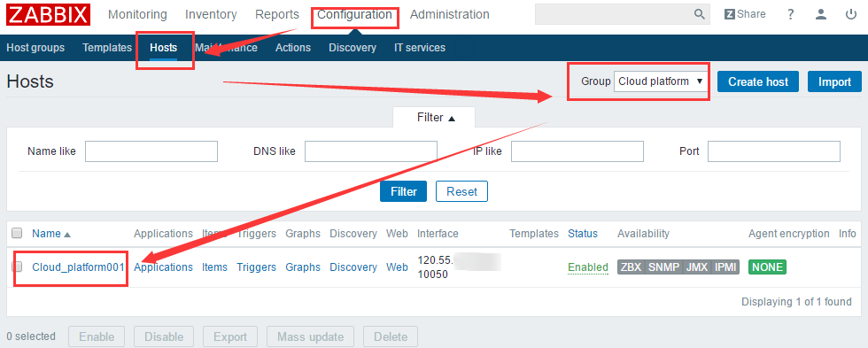Focus the Name like field

click(x=151, y=151)
